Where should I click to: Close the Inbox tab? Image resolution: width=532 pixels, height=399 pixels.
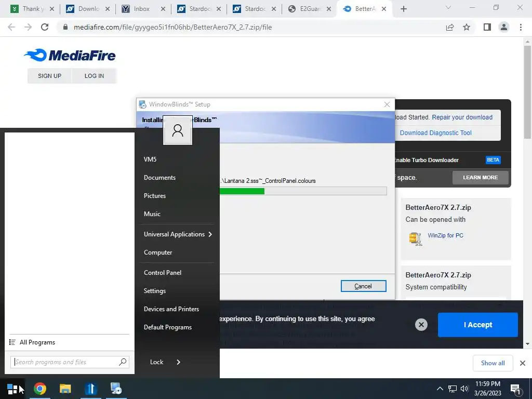163,9
